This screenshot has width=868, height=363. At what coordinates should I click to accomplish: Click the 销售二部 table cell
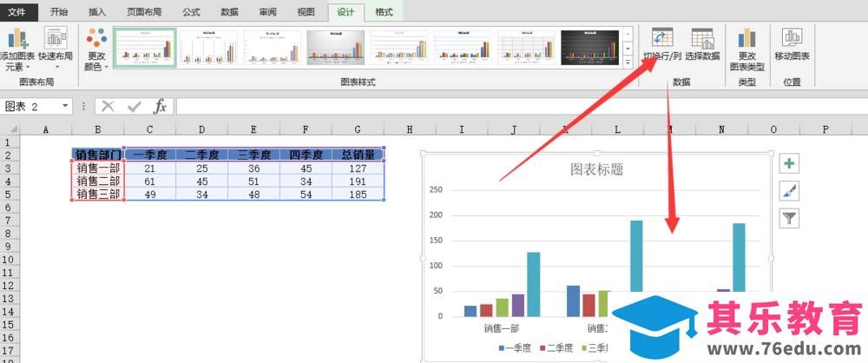coord(98,181)
